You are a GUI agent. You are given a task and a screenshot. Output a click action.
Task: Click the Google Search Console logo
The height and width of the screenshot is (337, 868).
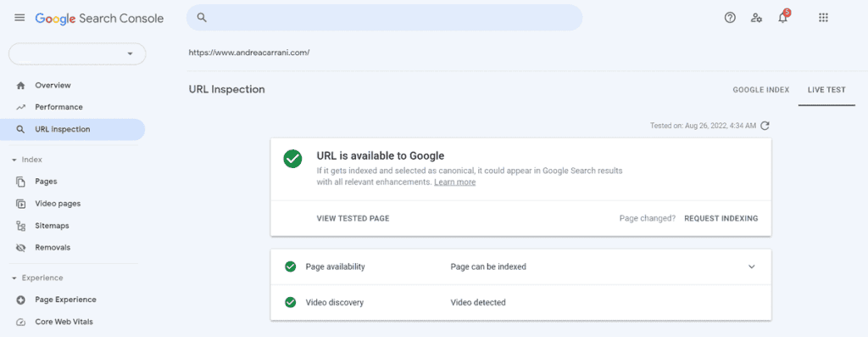100,19
